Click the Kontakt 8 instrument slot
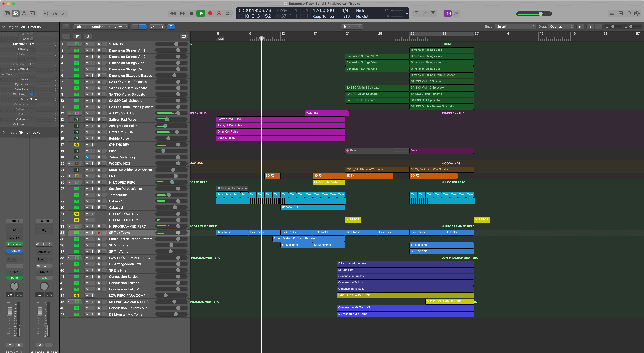 [x=14, y=245]
